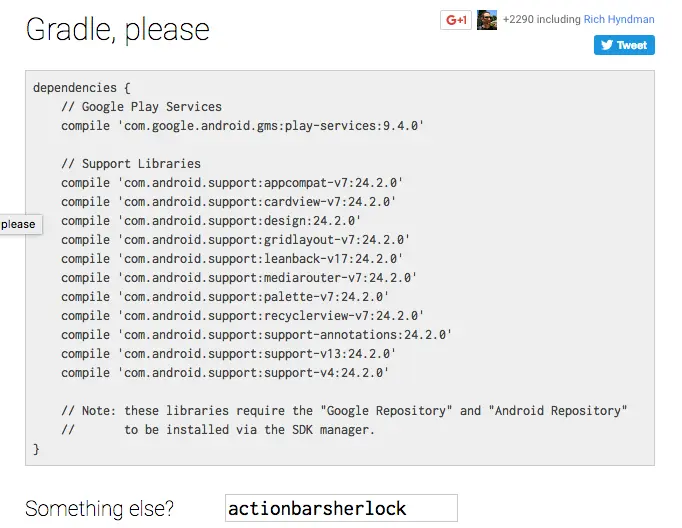Click the partially hidden 'please' button
Screen dimensions: 682x528
coord(19,224)
